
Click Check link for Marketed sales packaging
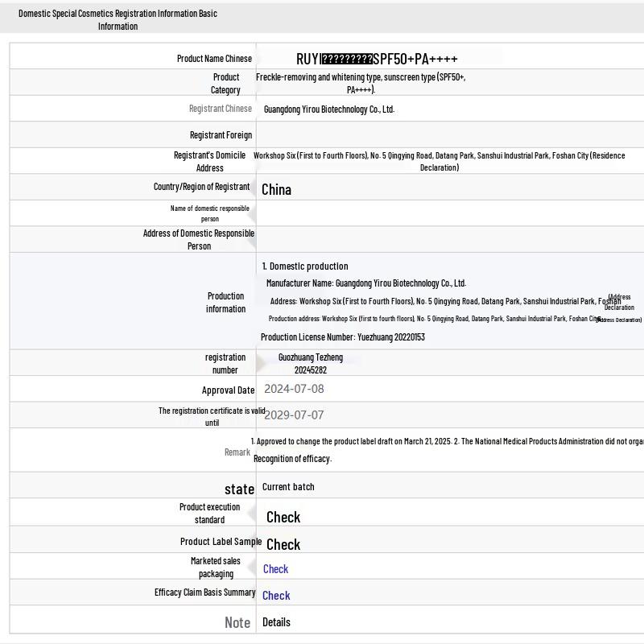[x=275, y=569]
